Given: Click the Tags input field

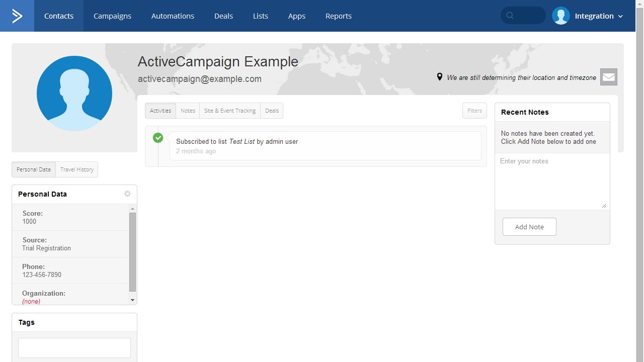Looking at the screenshot, I should pos(74,348).
